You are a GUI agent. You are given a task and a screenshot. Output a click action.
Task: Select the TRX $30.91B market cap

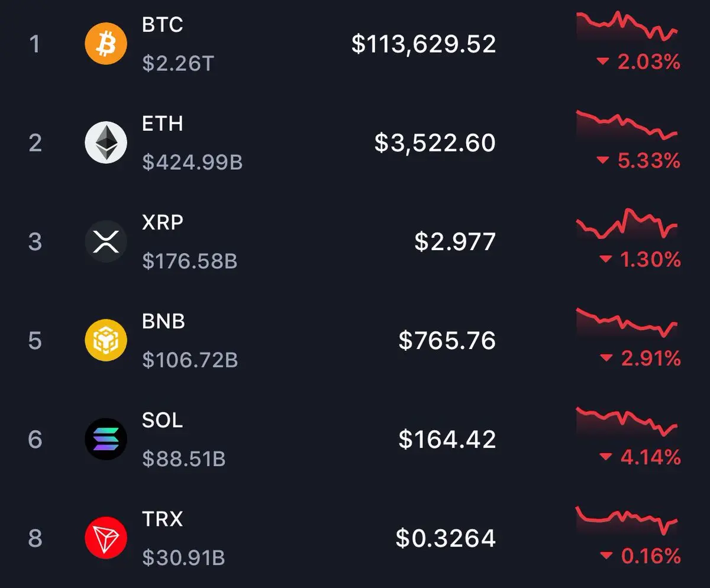click(183, 557)
